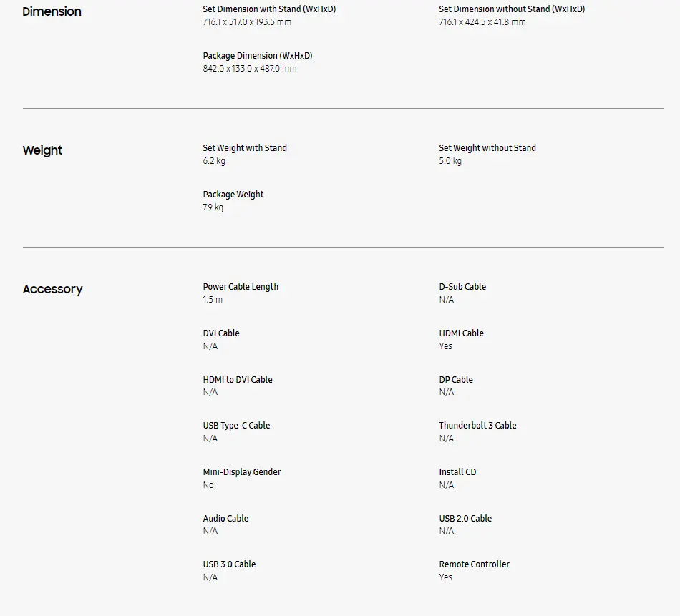Click the HDMI Cable label
680x616 pixels.
click(461, 333)
